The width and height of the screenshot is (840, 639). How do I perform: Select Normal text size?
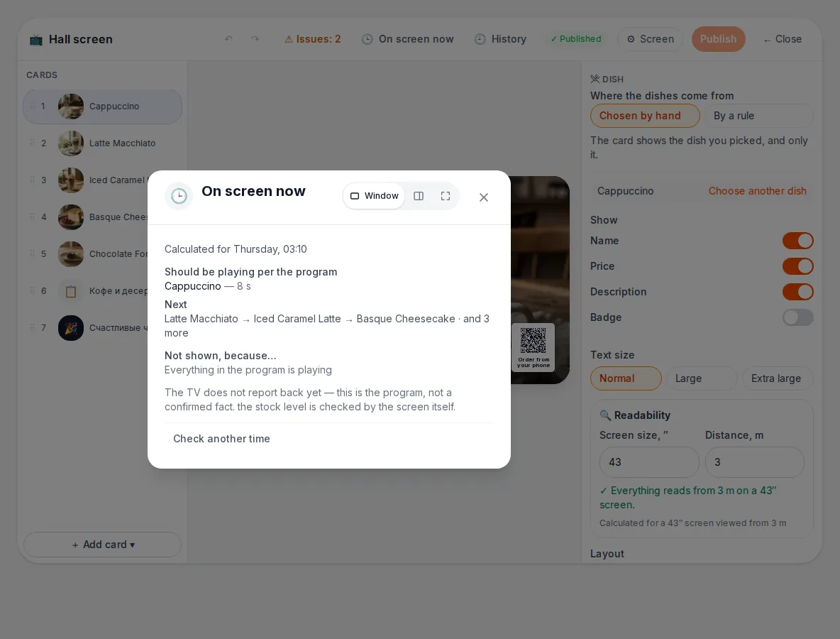(x=626, y=378)
